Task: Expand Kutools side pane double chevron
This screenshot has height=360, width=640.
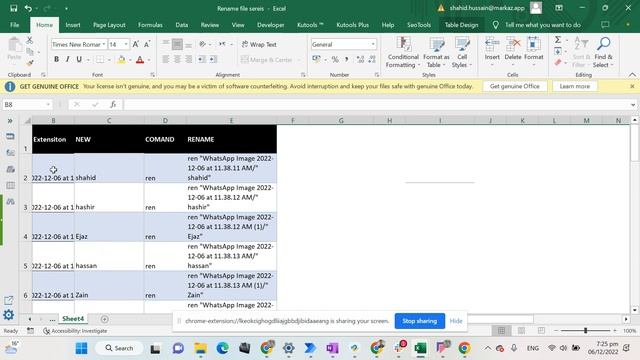Action: coord(10,121)
